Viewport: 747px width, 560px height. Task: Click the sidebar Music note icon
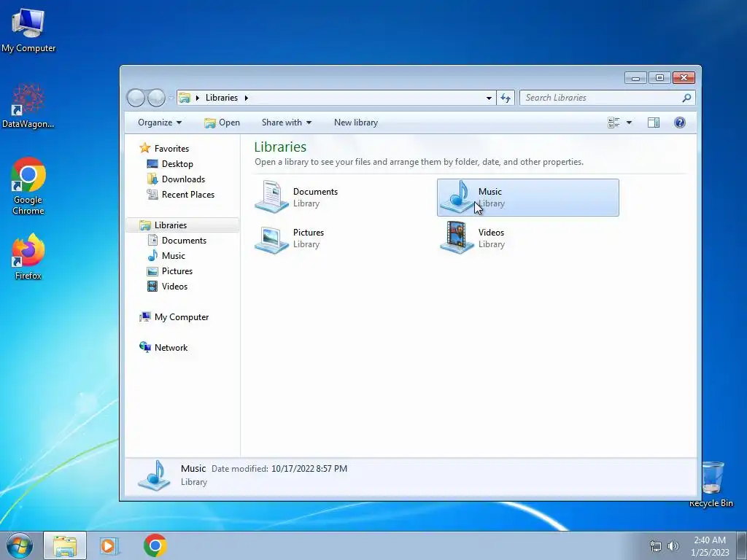click(x=152, y=256)
